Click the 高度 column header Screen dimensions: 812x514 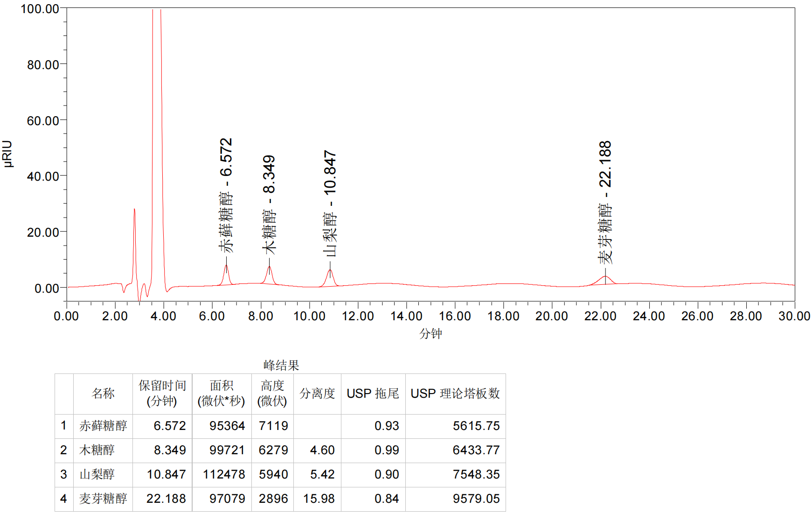[x=272, y=394]
